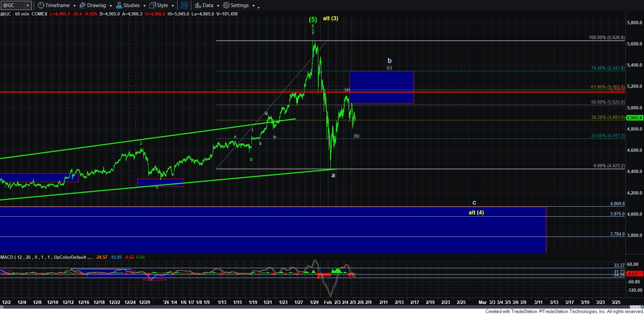Screen dimensions: 644x314
Task: Click the Style overlapping squares icon
Action: 152,5
